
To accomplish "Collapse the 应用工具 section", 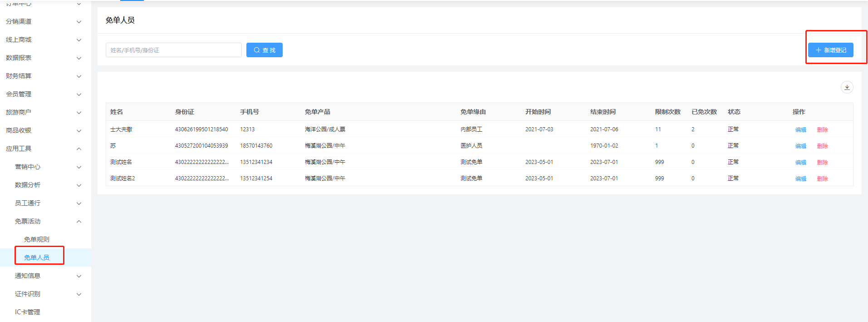I will (x=43, y=149).
